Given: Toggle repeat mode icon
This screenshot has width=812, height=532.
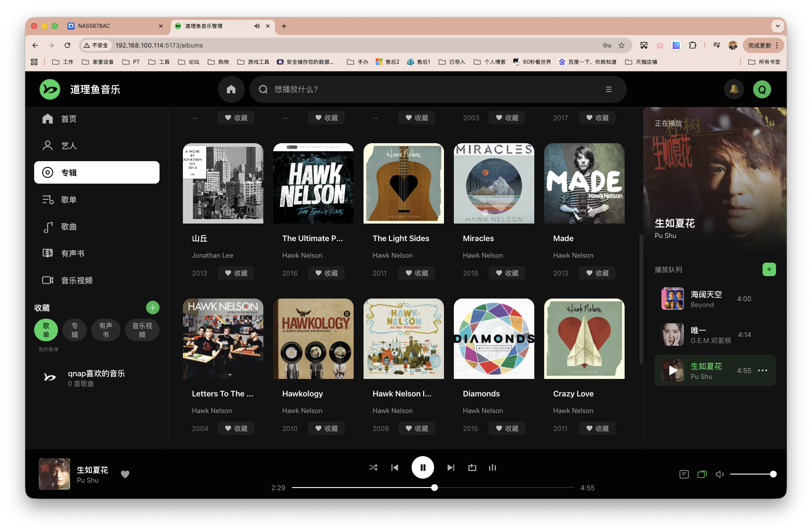Looking at the screenshot, I should pos(472,467).
